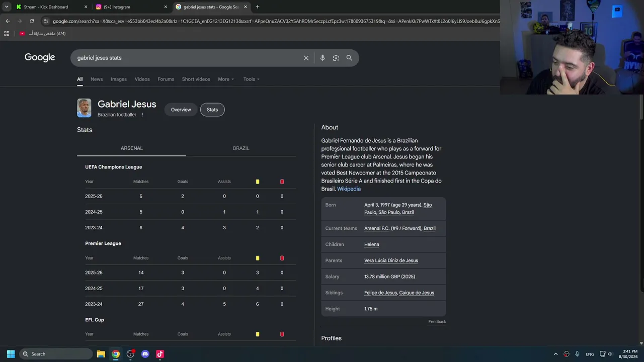Open the Tools dropdown

252,79
